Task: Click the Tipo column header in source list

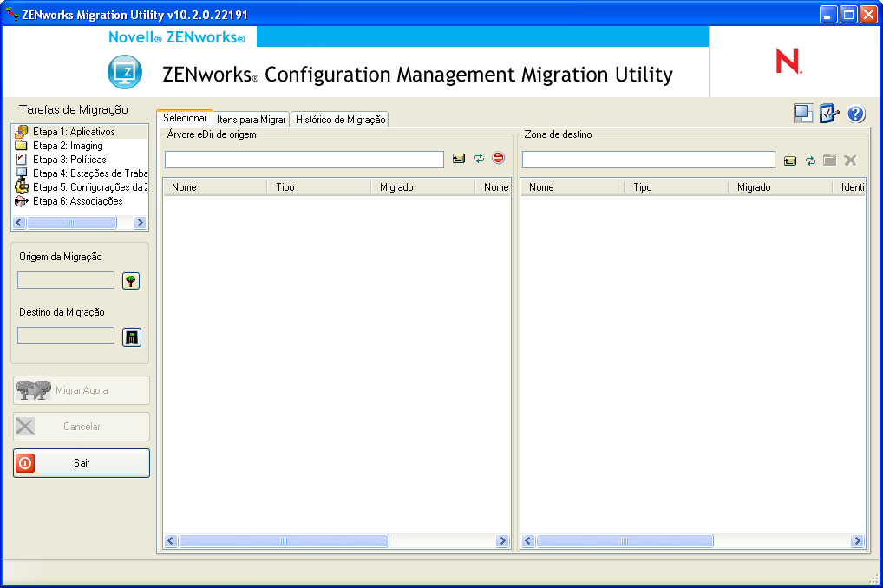Action: pyautogui.click(x=285, y=187)
